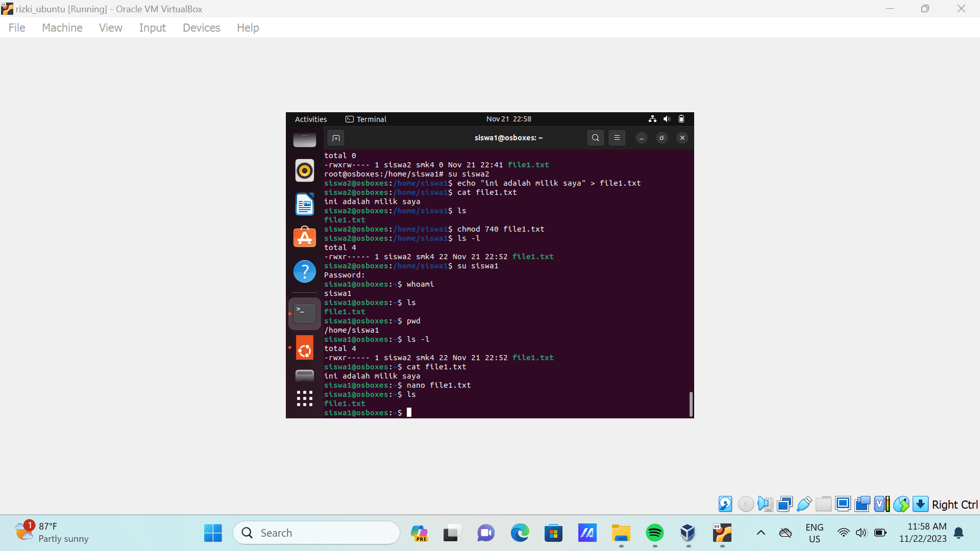Open the chat/Teams icon in the taskbar

486,533
